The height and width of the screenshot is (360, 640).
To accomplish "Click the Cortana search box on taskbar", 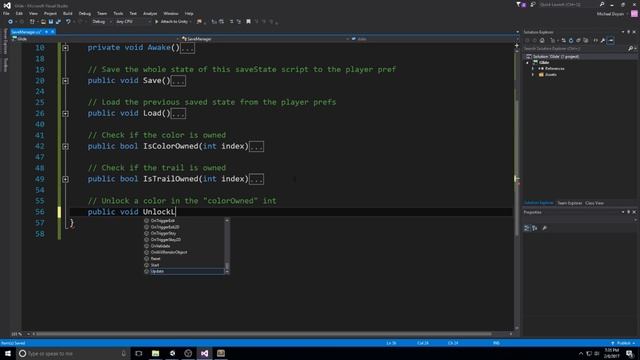I will click(73, 353).
